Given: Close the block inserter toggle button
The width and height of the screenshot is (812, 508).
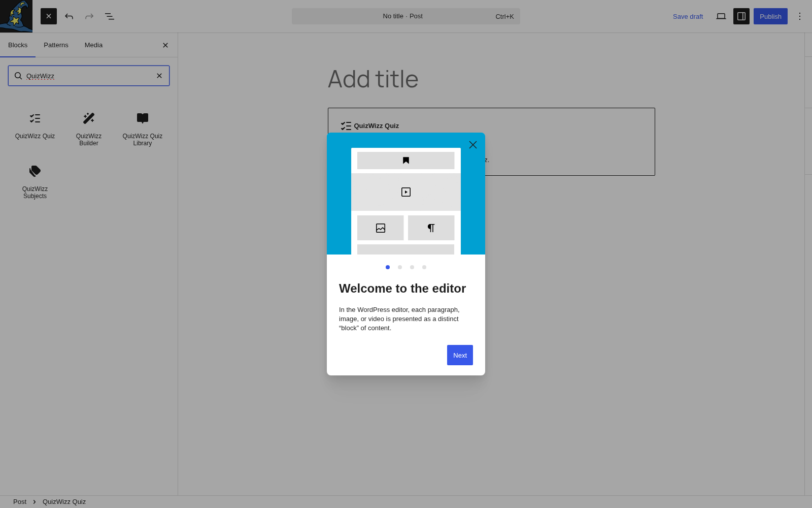Looking at the screenshot, I should click(x=49, y=16).
